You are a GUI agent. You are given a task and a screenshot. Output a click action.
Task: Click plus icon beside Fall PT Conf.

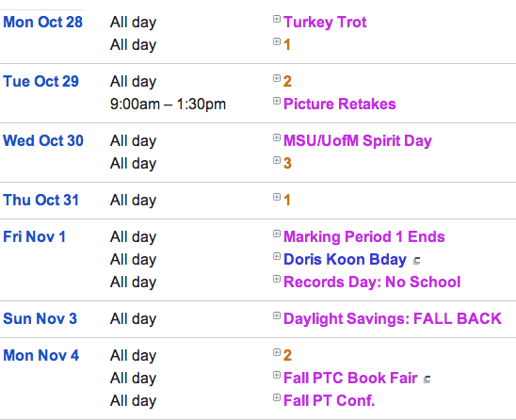pos(277,397)
